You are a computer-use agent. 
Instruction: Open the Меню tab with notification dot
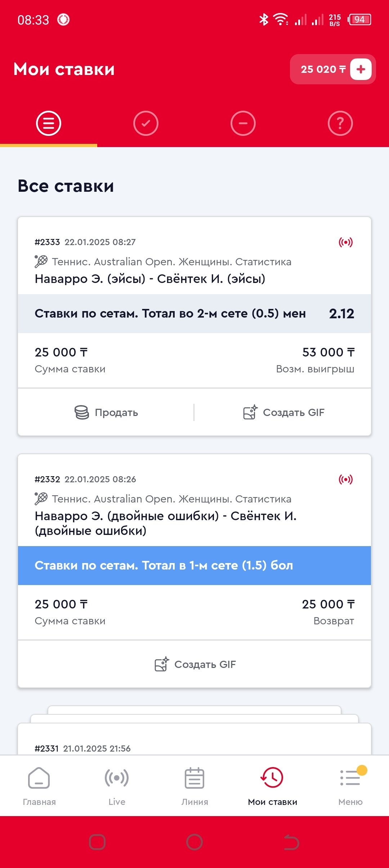click(x=350, y=786)
